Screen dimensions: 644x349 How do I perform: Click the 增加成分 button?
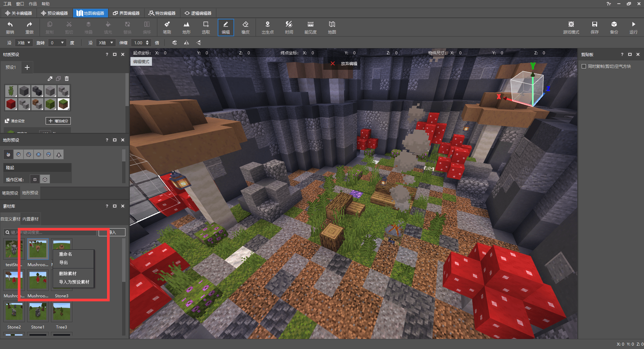58,121
